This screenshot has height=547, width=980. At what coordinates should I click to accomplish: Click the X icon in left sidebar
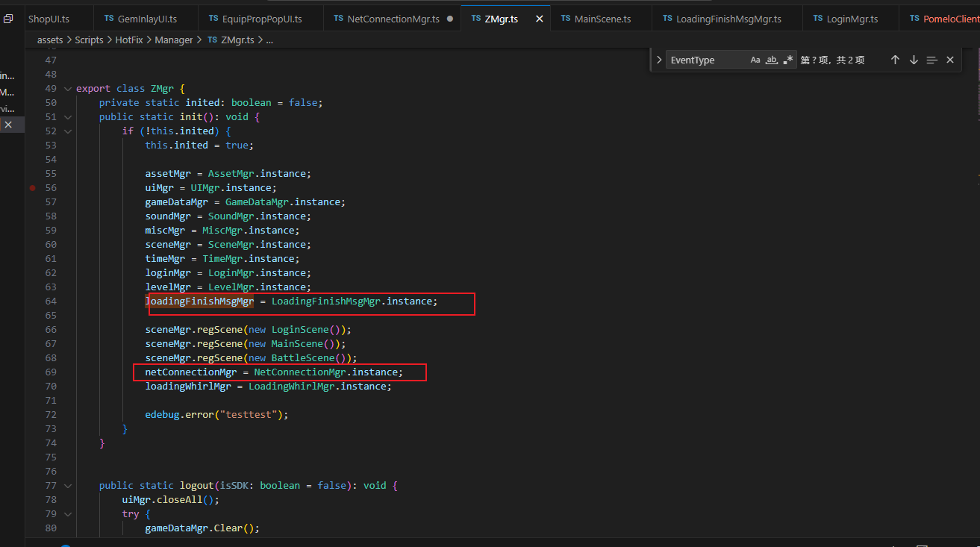coord(8,125)
